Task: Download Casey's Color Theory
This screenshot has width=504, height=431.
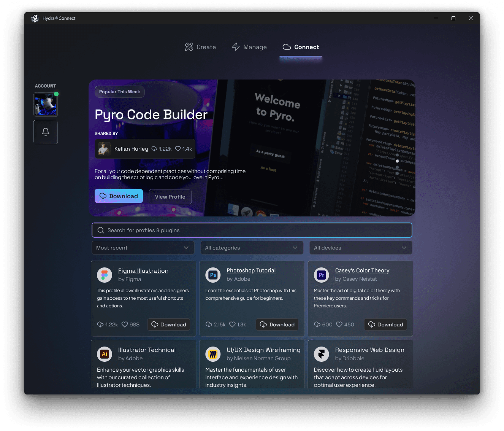Action: (x=386, y=324)
